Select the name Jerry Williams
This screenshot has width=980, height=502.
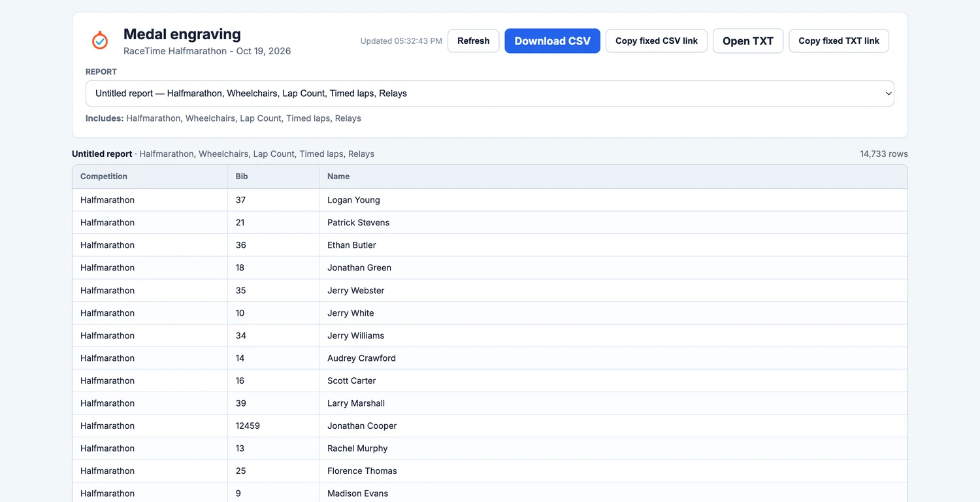coord(355,335)
